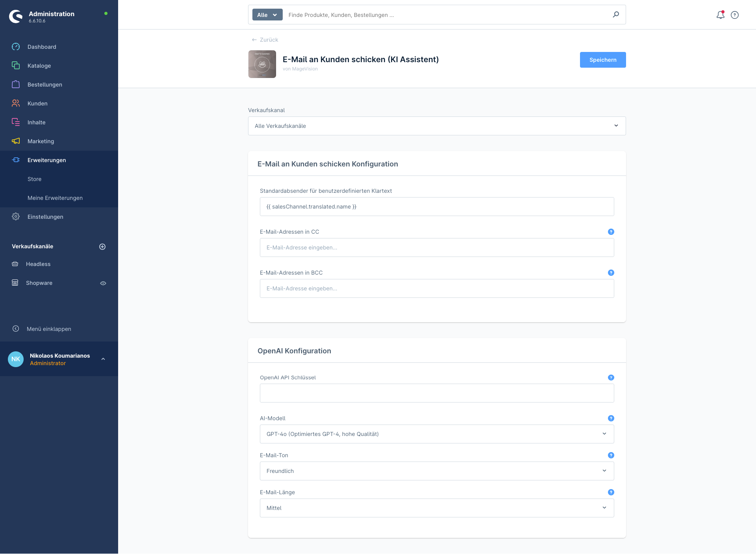Viewport: 756px width, 554px height.
Task: Collapse the menu with Menü einklappen
Action: (49, 329)
